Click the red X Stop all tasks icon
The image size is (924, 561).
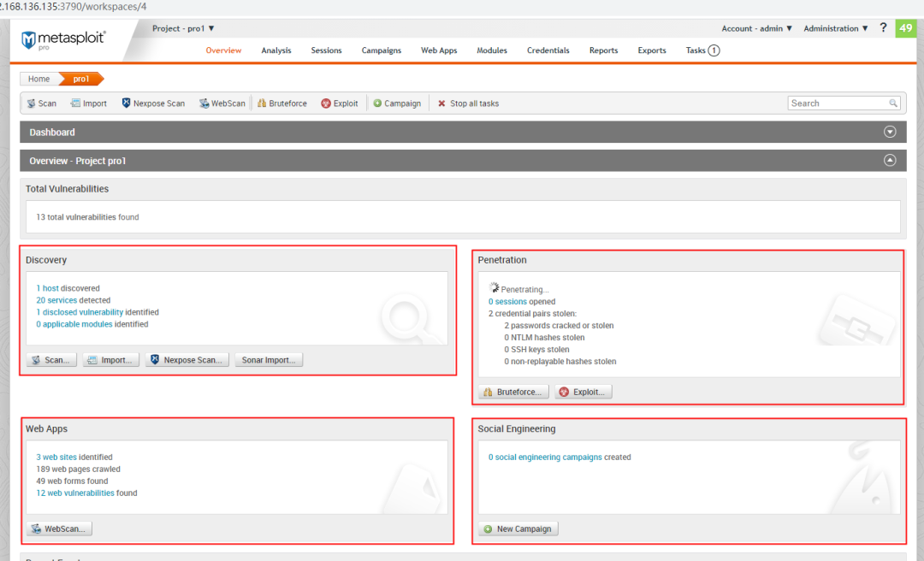(441, 103)
